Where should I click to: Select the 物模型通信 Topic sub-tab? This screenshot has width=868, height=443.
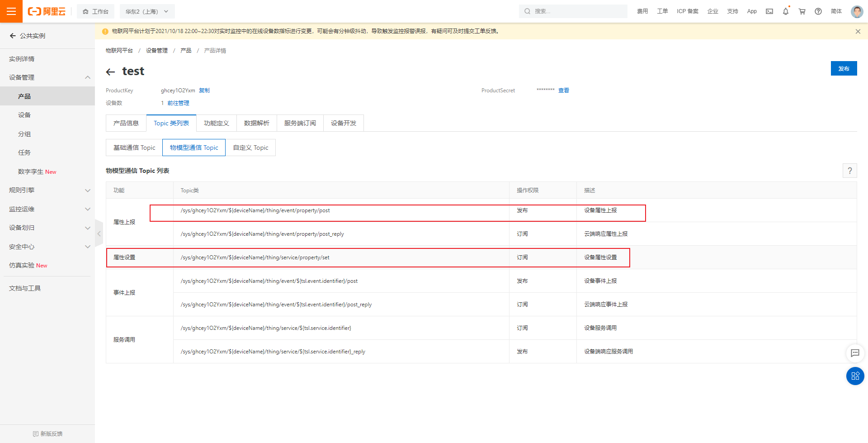point(194,148)
